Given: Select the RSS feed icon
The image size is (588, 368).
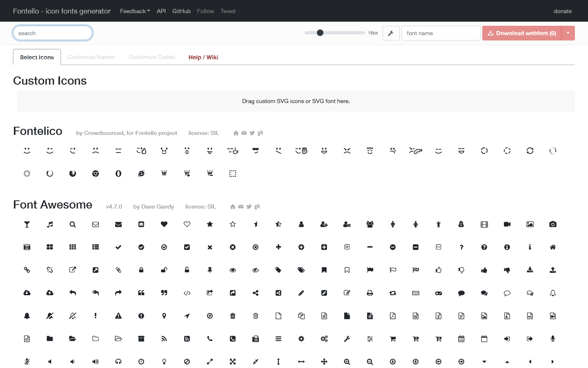Looking at the screenshot, I should (x=164, y=339).
